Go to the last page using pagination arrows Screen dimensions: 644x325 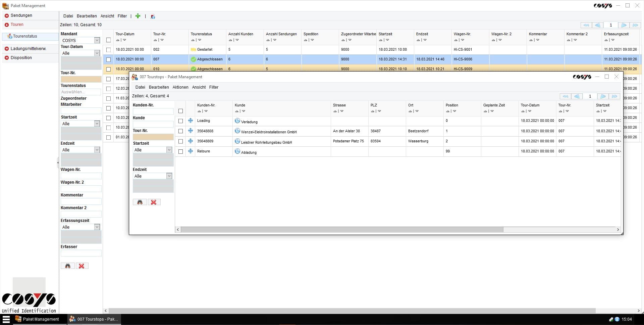pos(636,25)
